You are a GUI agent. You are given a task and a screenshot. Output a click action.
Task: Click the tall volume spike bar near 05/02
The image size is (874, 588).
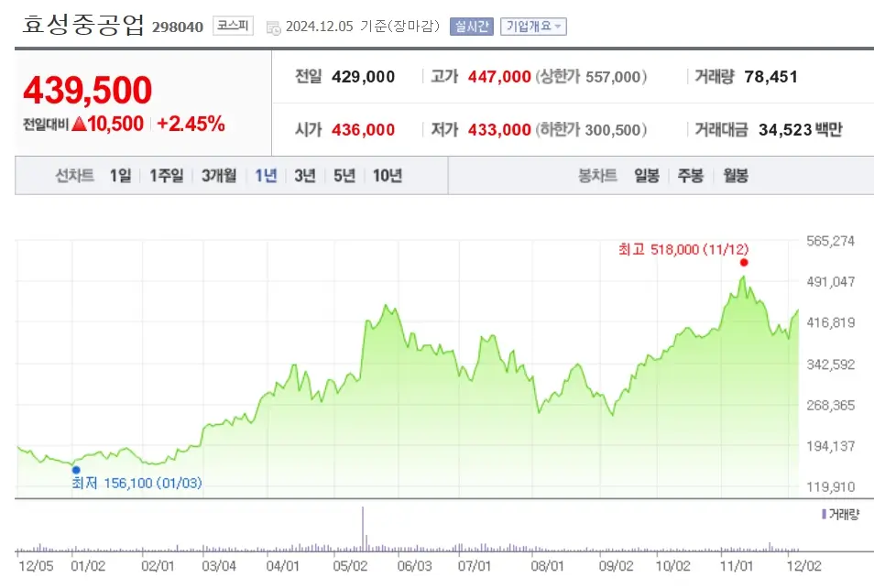click(x=363, y=528)
